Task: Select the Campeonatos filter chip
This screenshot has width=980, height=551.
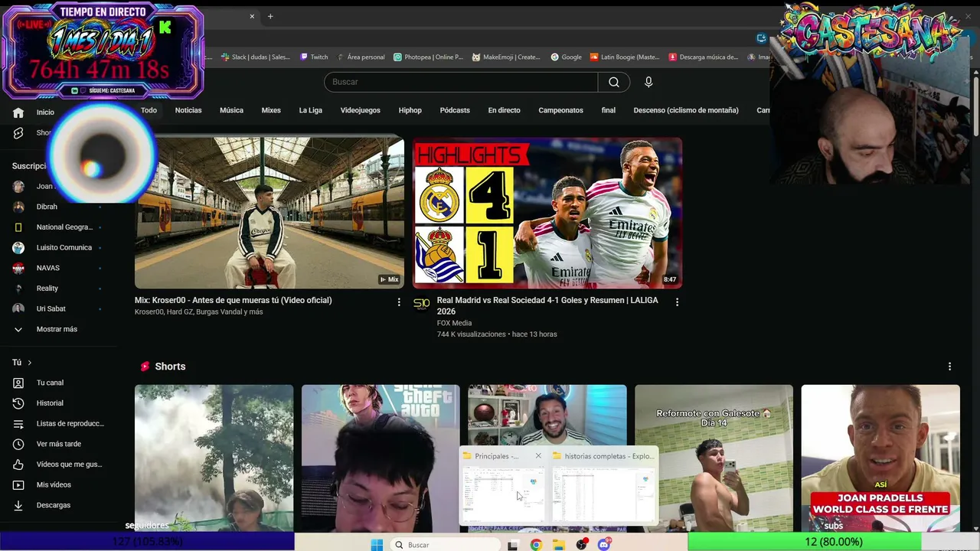Action: pyautogui.click(x=561, y=110)
